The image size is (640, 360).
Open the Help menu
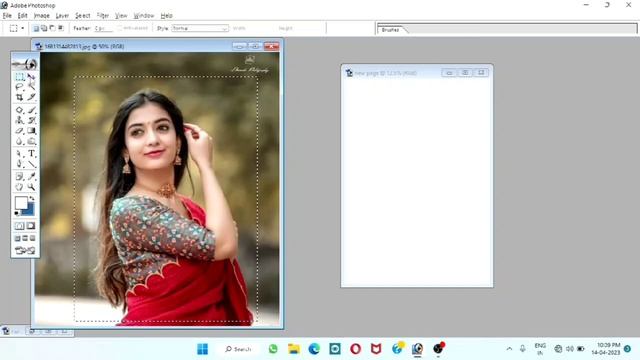(167, 16)
